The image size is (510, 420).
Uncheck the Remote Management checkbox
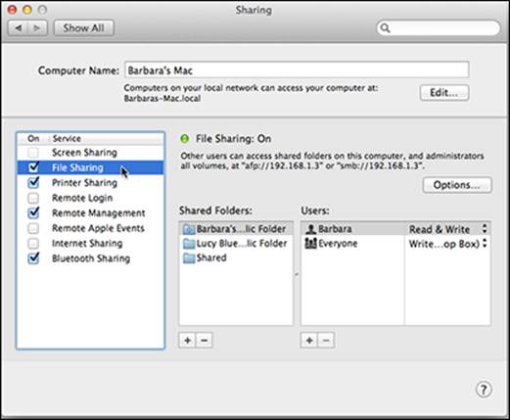(x=33, y=212)
